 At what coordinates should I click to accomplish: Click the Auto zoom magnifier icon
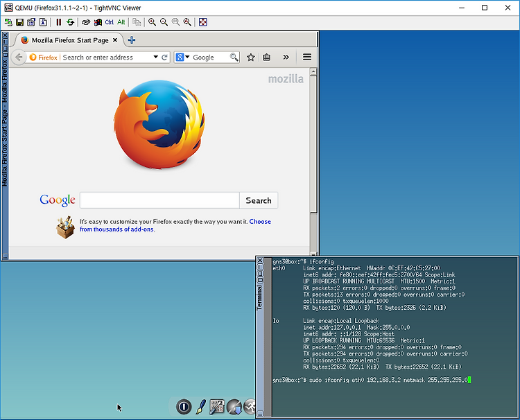(187, 22)
